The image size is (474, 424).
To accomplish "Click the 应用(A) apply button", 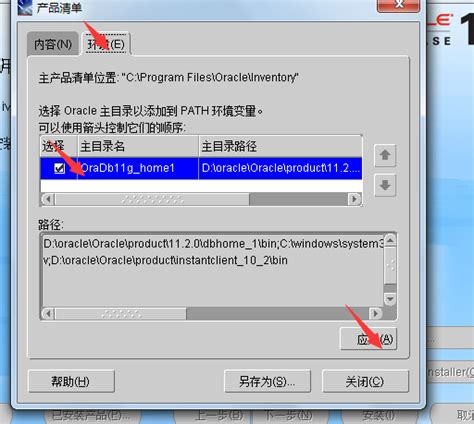I will (x=368, y=339).
